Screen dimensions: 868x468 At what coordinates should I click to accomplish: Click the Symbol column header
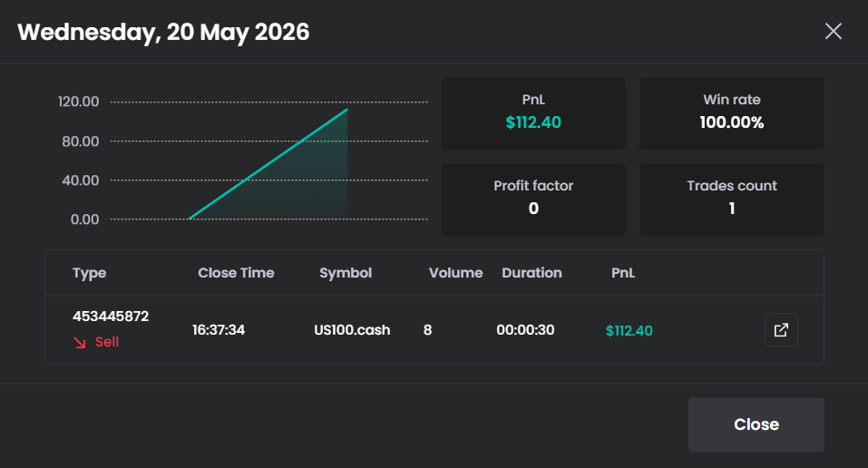click(x=346, y=273)
